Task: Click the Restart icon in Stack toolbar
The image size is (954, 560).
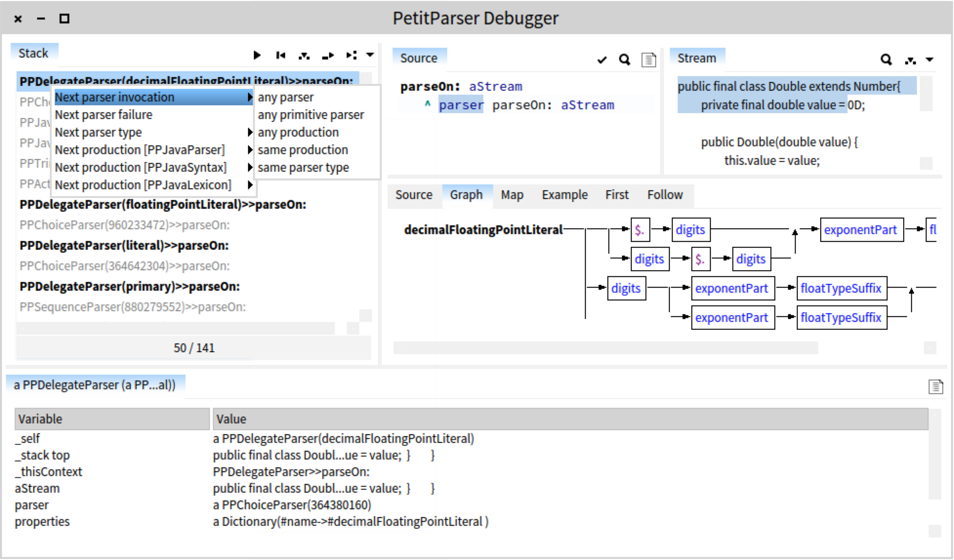Action: point(280,55)
